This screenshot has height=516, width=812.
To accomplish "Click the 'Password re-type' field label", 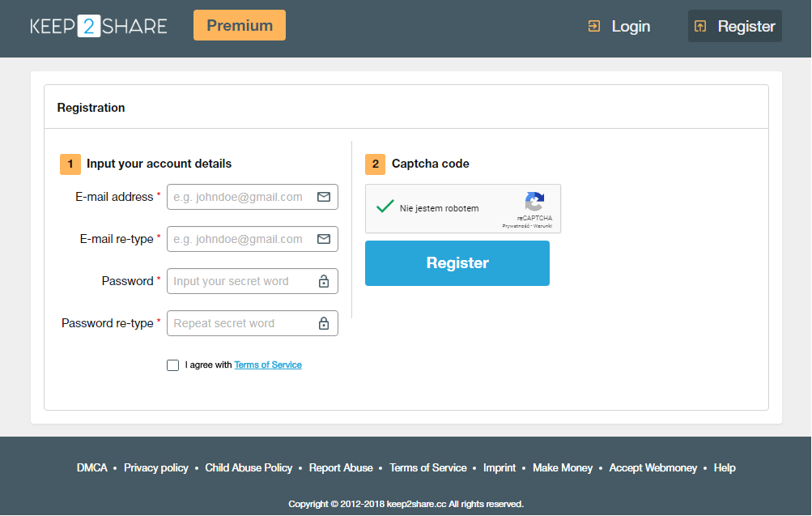I will click(x=107, y=323).
